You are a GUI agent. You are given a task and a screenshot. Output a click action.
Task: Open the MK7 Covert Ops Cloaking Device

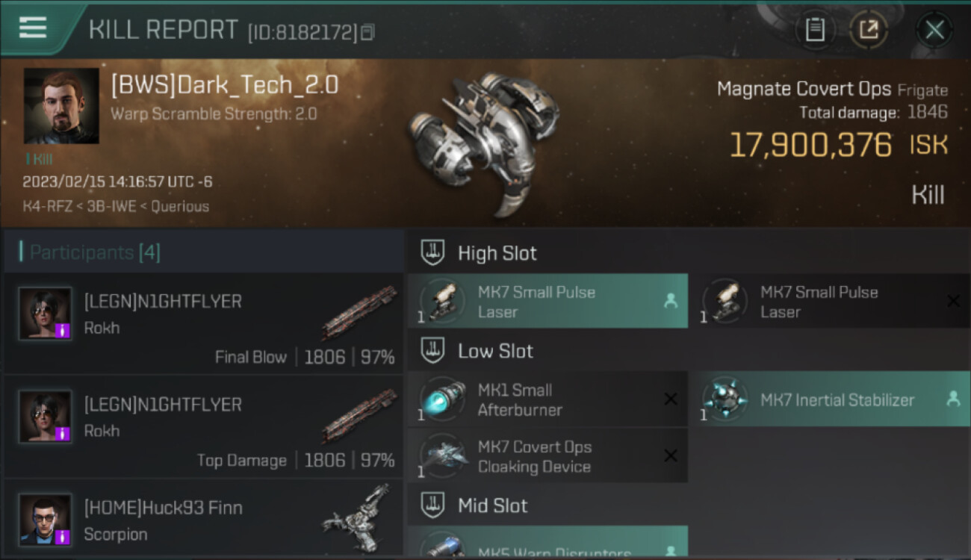point(547,457)
